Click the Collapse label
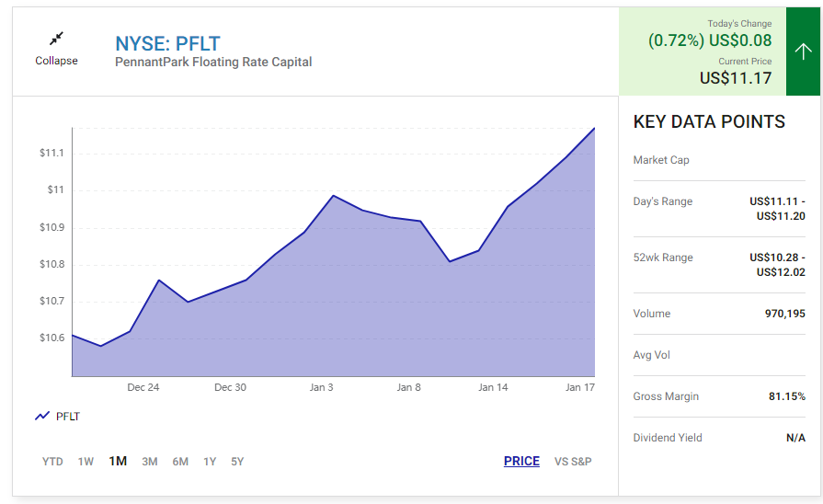The image size is (823, 504). pyautogui.click(x=56, y=61)
